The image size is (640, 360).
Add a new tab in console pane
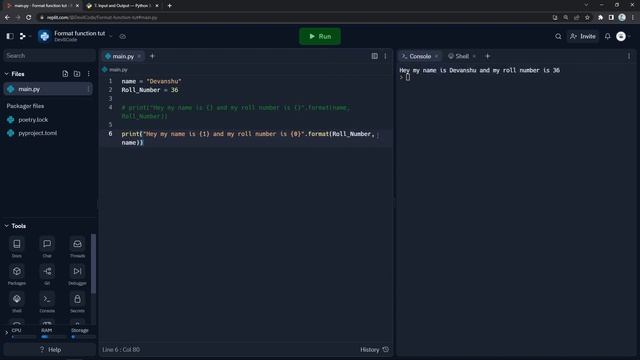click(487, 56)
